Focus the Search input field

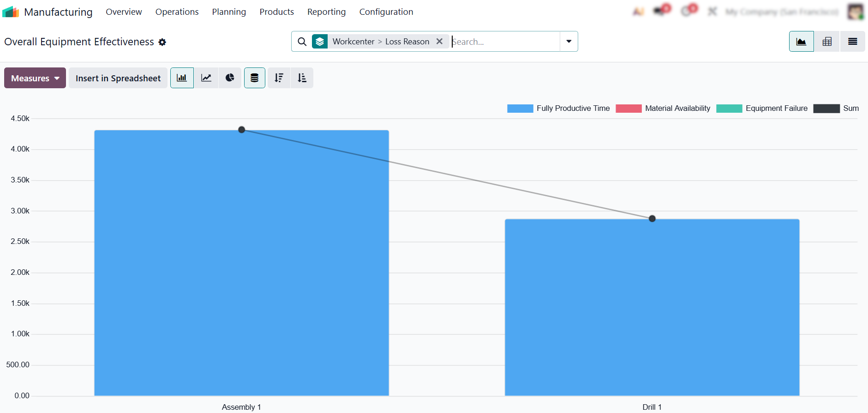coord(504,42)
